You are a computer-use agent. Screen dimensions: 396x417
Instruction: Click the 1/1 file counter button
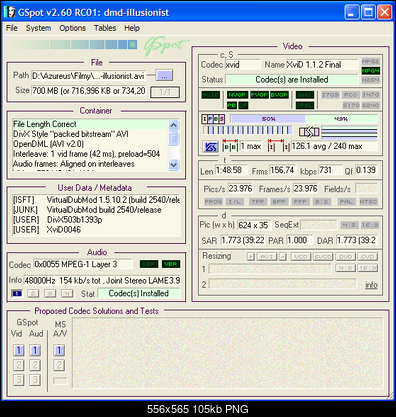[x=165, y=92]
